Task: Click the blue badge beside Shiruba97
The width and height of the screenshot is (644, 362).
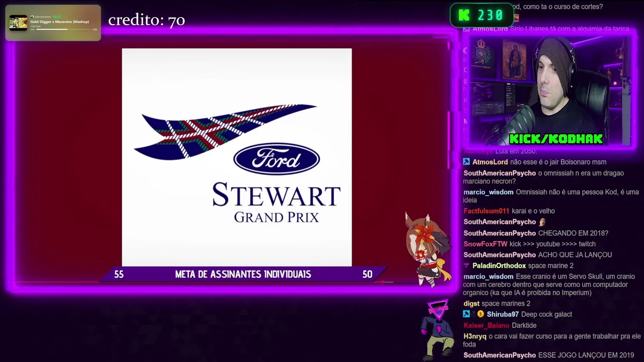Action: (x=466, y=314)
